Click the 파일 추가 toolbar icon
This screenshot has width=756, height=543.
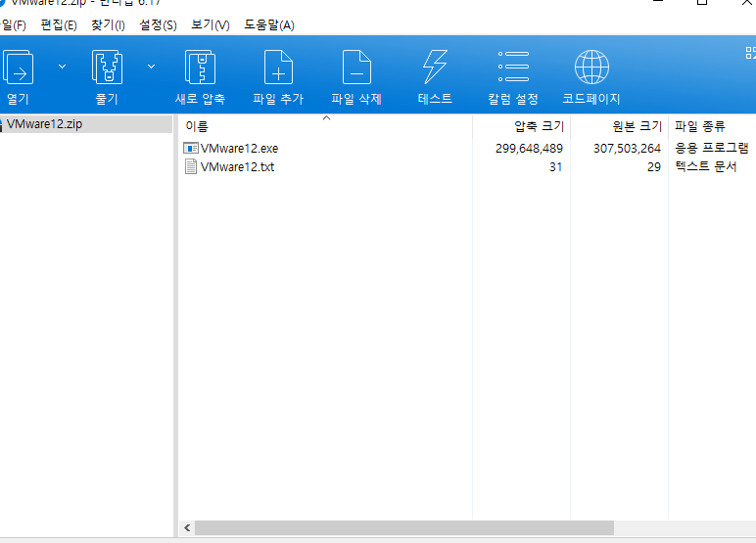point(278,68)
